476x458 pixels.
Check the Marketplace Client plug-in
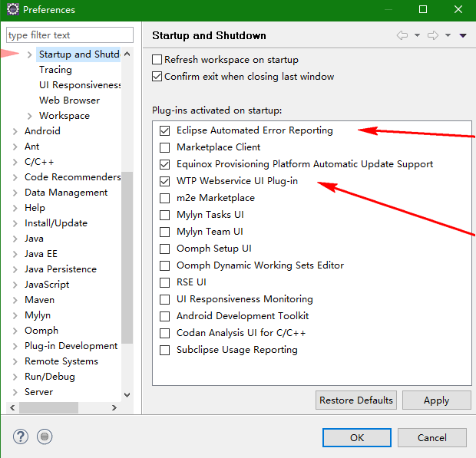click(164, 147)
